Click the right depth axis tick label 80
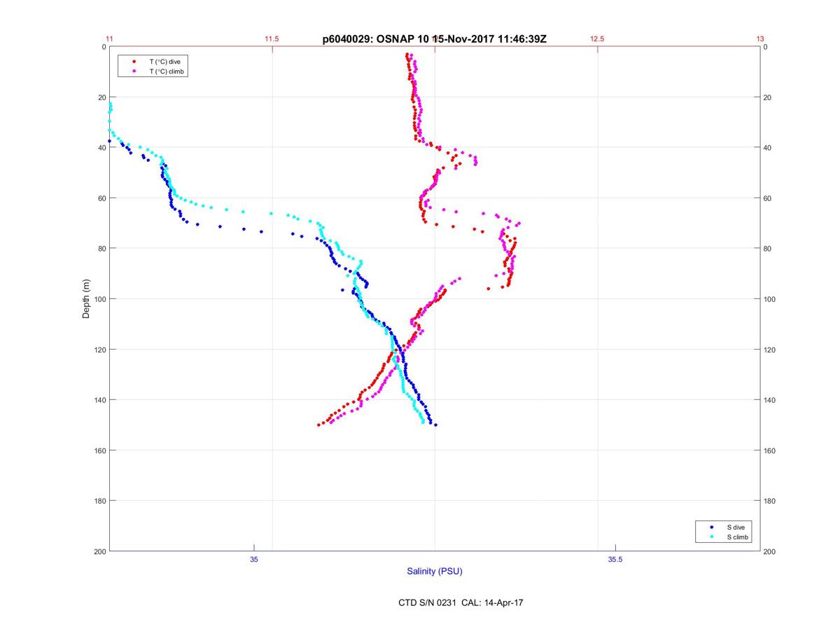Screen dimensions: 840x620 point(768,249)
